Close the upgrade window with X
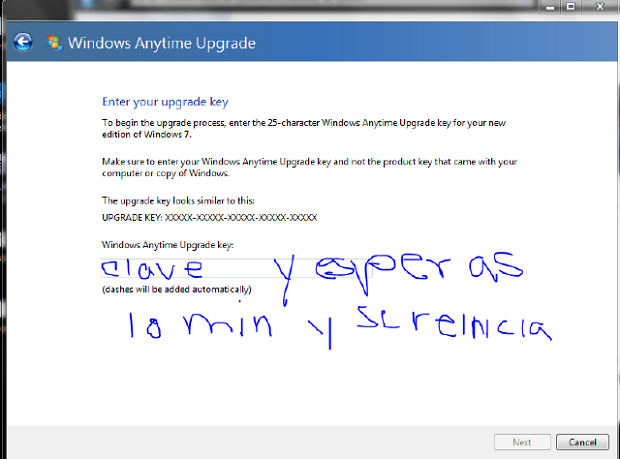This screenshot has height=459, width=620. pos(600,7)
